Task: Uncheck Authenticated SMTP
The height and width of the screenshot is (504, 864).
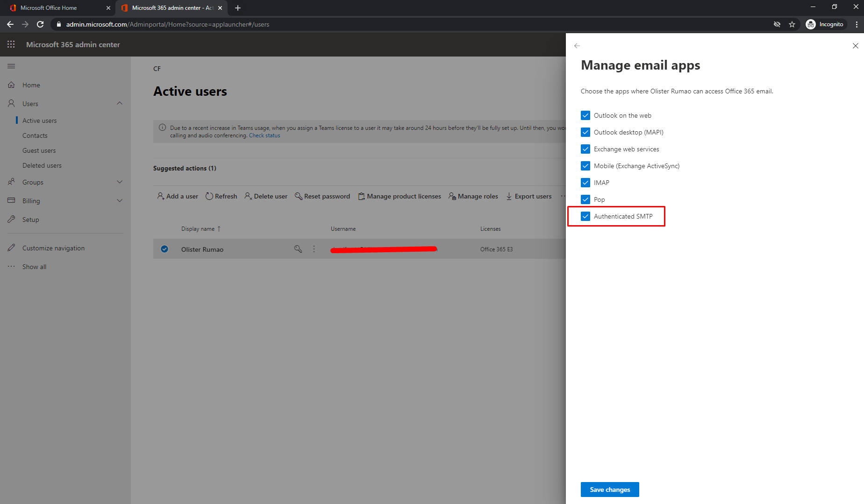Action: click(x=586, y=216)
